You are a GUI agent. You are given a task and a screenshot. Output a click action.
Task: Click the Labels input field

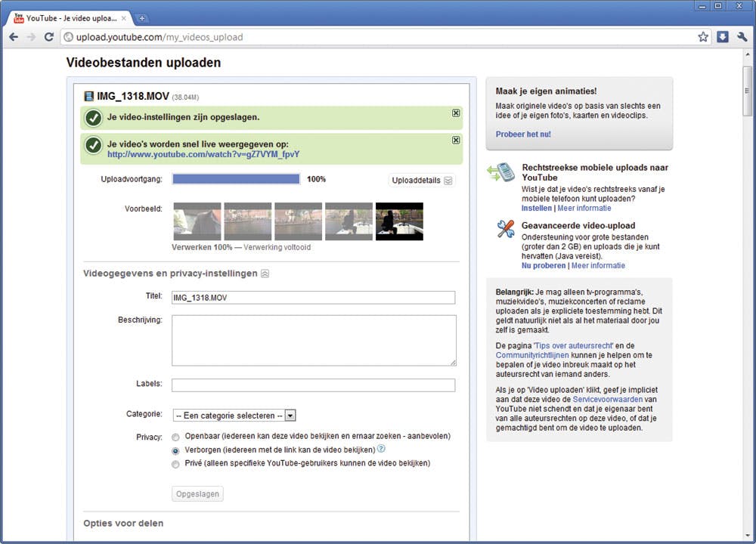314,385
